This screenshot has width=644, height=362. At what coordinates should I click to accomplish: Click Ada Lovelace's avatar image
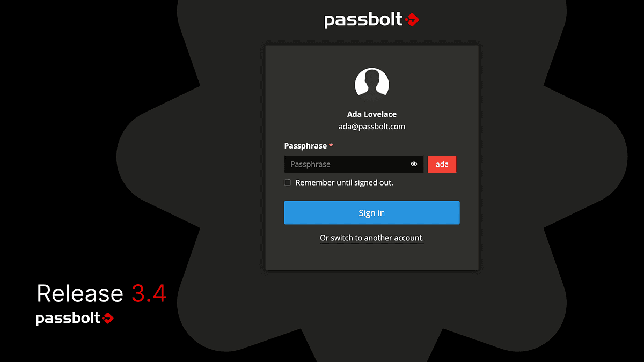tap(372, 85)
